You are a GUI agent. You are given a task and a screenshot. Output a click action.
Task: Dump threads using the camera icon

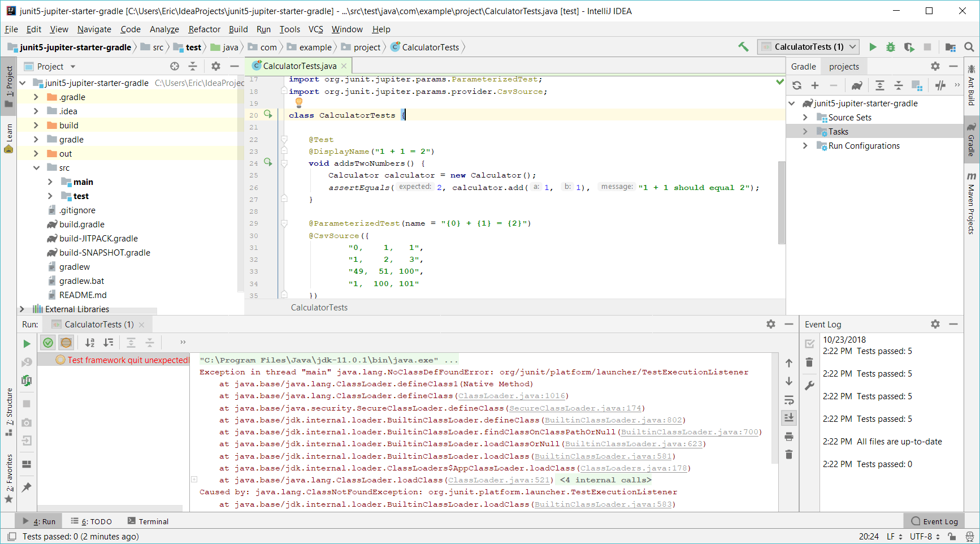pos(27,422)
